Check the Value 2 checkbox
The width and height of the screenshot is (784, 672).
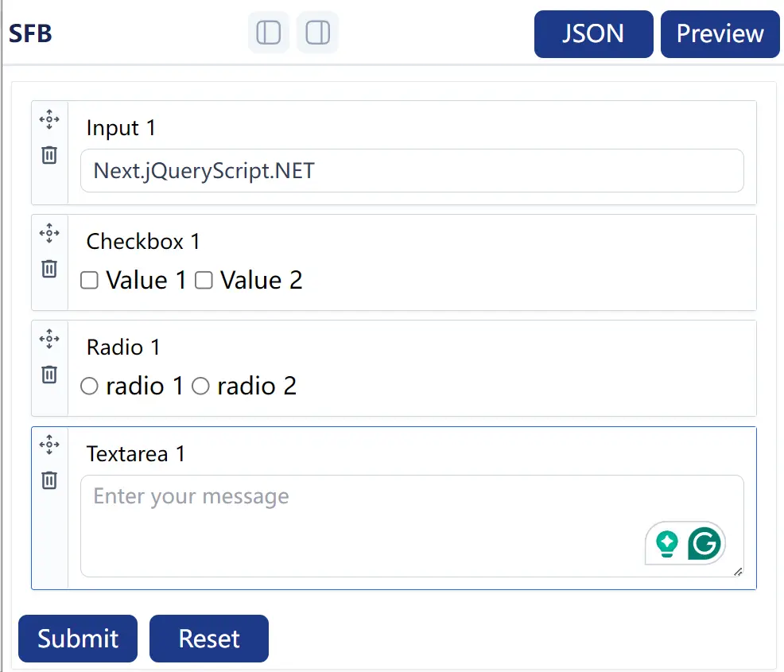coord(204,281)
